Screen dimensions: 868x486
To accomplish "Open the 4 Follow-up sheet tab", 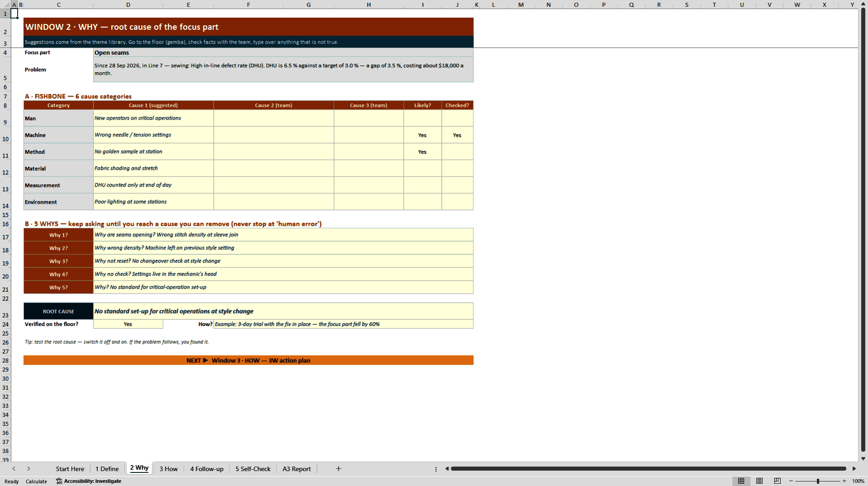I will (x=207, y=469).
